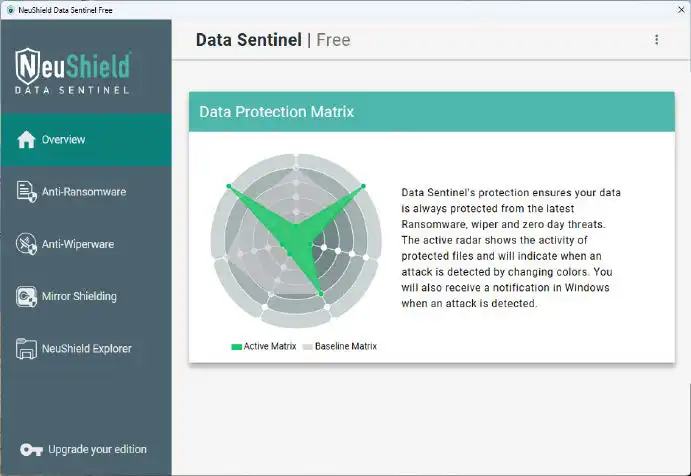This screenshot has width=691, height=476.
Task: Click the NeuShield Explorer folder icon
Action: pos(26,349)
